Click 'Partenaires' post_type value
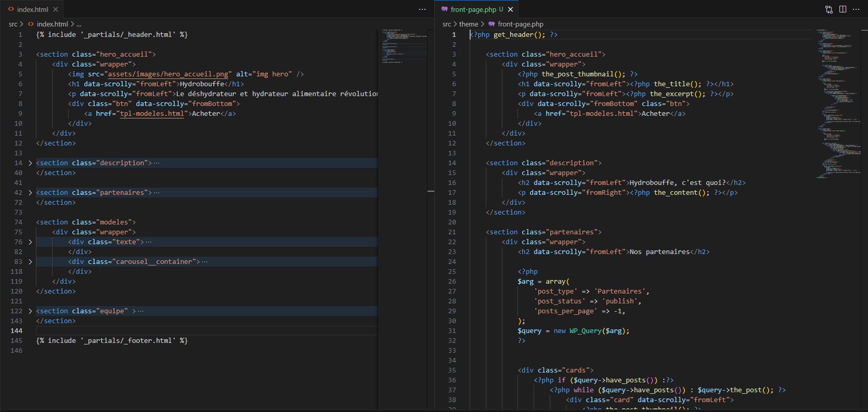 click(621, 291)
